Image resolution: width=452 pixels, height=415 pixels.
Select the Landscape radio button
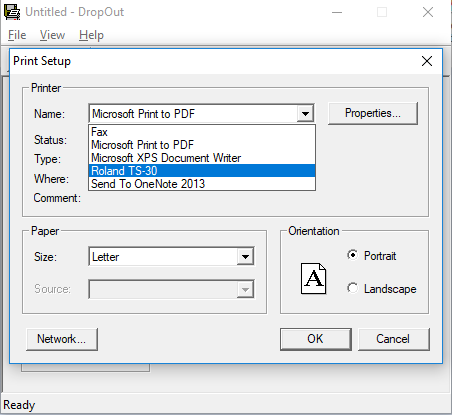[352, 288]
